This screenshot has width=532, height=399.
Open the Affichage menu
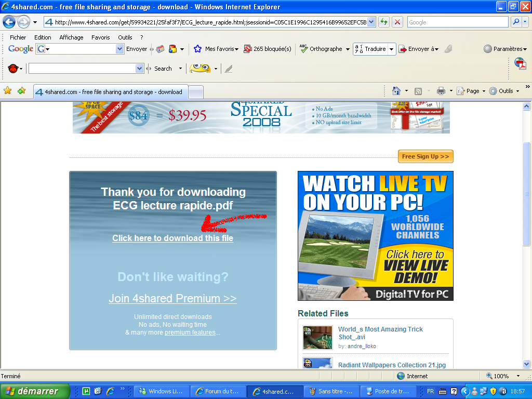click(x=71, y=37)
